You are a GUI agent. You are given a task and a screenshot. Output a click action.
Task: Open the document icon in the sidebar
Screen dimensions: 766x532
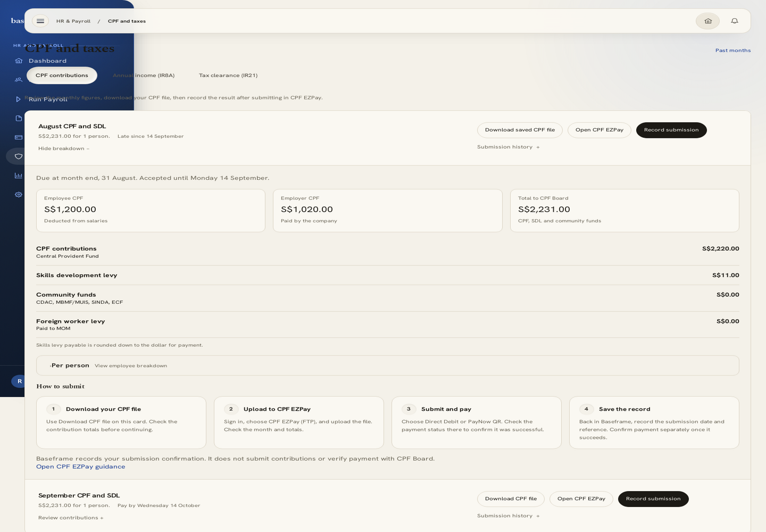19,118
